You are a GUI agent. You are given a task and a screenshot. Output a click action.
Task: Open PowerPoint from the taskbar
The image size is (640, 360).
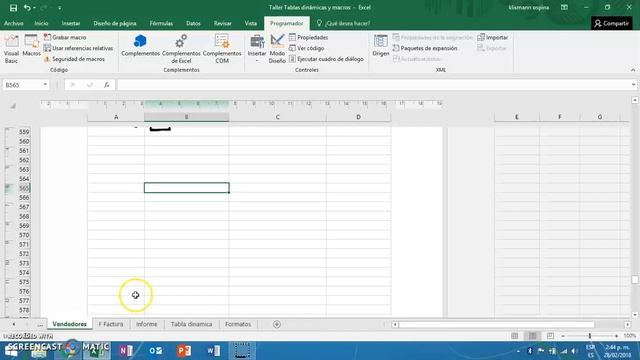click(x=184, y=351)
